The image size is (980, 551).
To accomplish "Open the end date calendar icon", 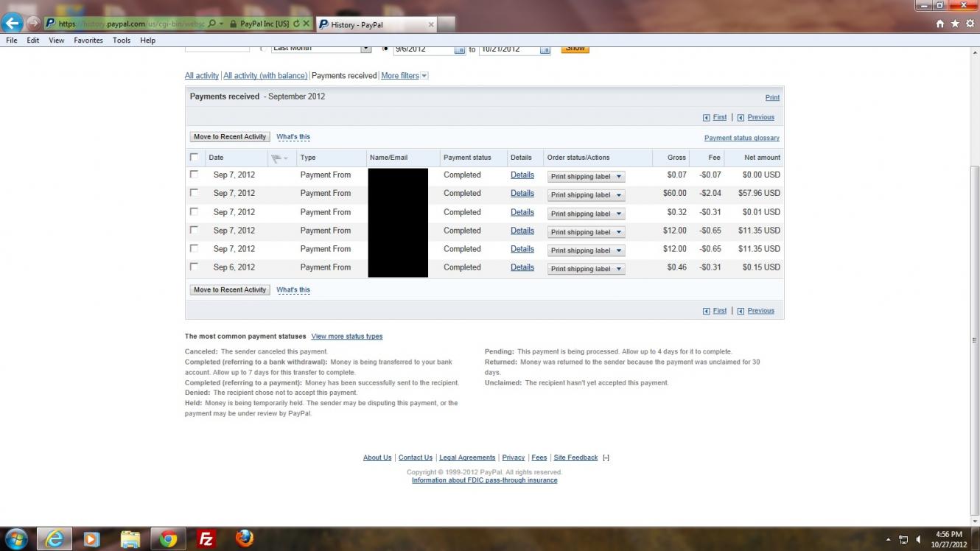I will tap(545, 49).
